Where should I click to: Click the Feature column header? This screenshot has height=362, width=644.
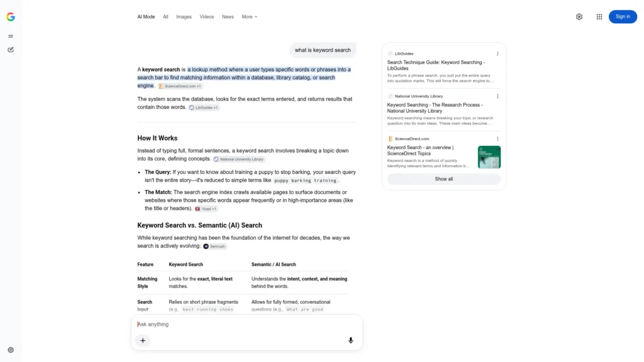point(145,265)
